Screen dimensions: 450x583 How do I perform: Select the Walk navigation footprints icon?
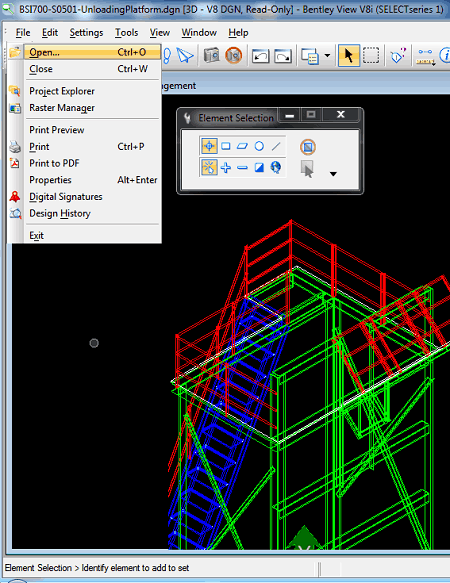pyautogui.click(x=167, y=56)
